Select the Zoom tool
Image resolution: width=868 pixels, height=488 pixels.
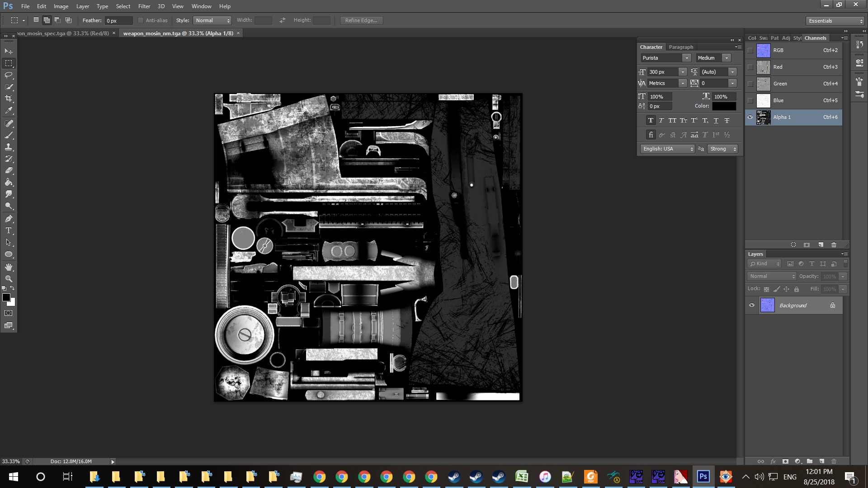[x=9, y=279]
